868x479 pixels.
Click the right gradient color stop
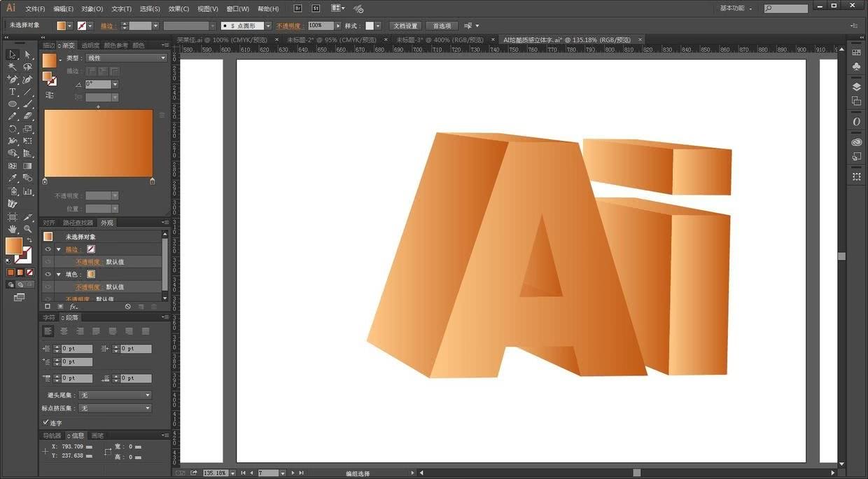click(x=153, y=181)
